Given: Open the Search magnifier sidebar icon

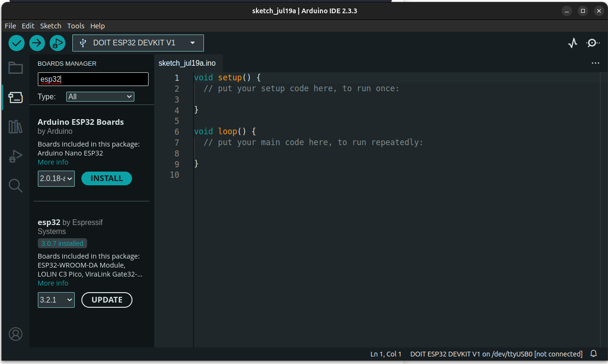Looking at the screenshot, I should tap(16, 186).
